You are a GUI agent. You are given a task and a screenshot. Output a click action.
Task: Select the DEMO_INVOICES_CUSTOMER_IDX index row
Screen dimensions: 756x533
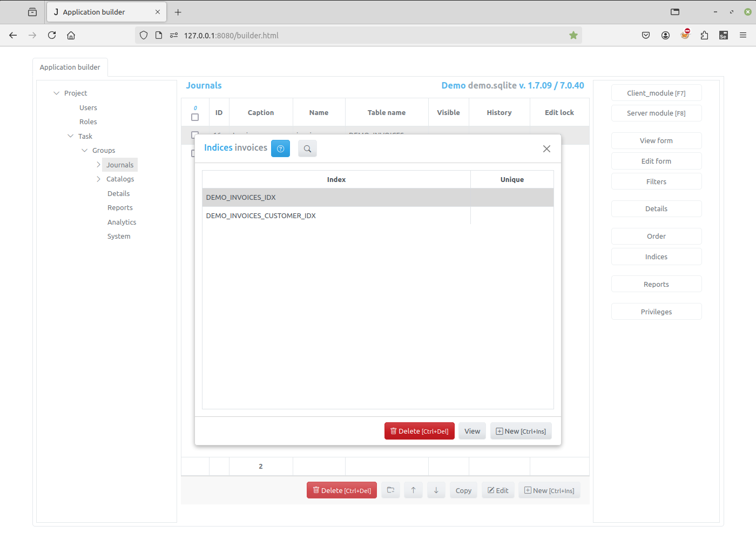click(x=261, y=216)
